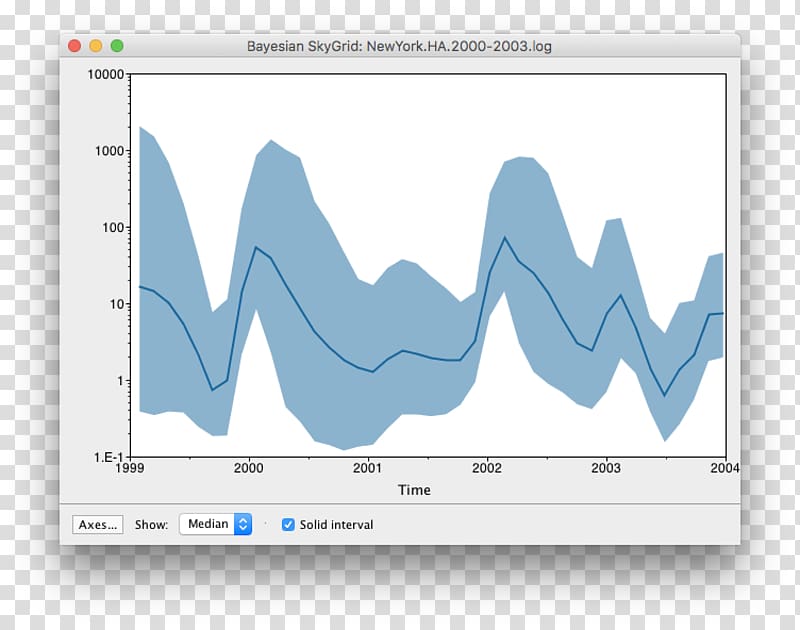800x630 pixels.
Task: Click the Time axis label
Action: [414, 490]
